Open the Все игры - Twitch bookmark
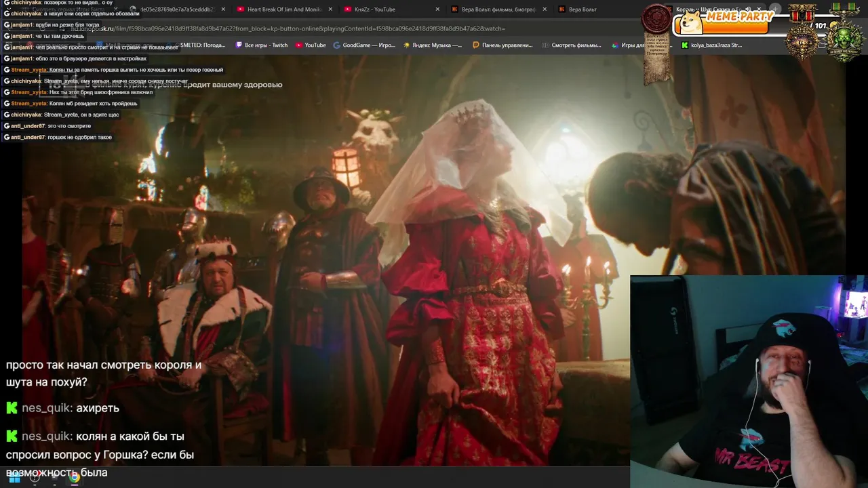 pos(262,45)
